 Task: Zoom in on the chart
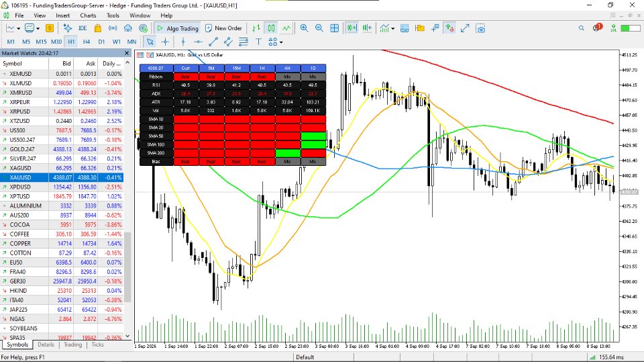click(x=304, y=28)
